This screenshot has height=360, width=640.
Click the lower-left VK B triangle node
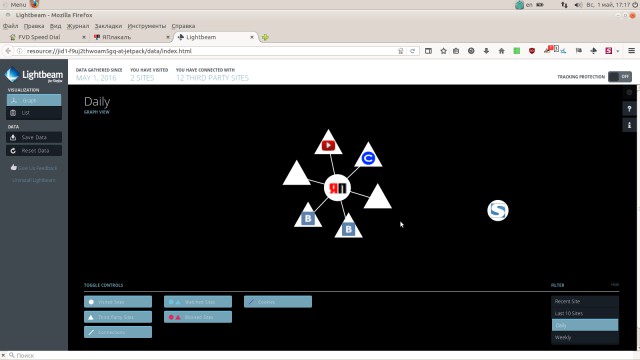tap(308, 217)
